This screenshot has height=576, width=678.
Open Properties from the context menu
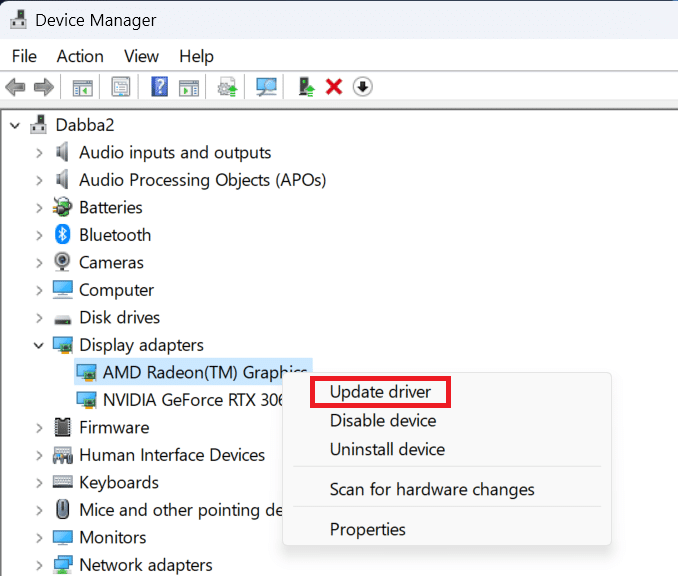(x=368, y=530)
